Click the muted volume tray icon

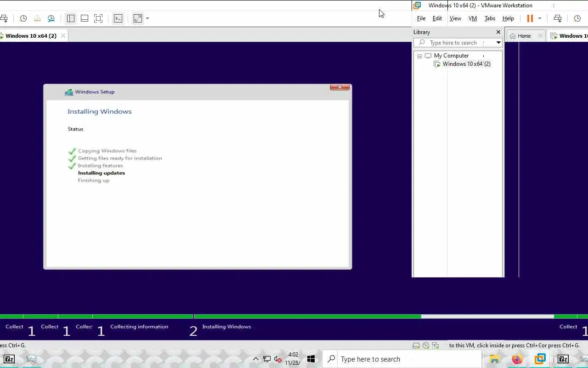278,359
